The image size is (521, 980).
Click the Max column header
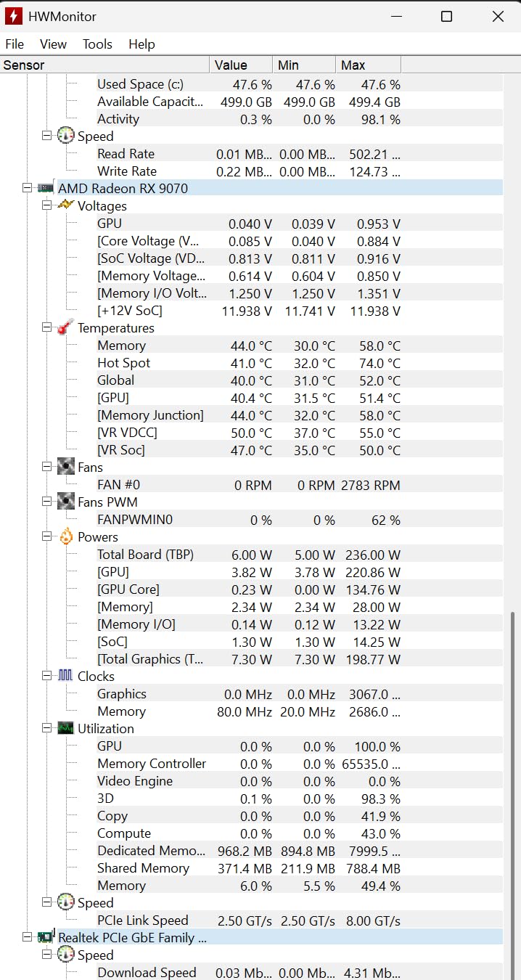point(369,65)
